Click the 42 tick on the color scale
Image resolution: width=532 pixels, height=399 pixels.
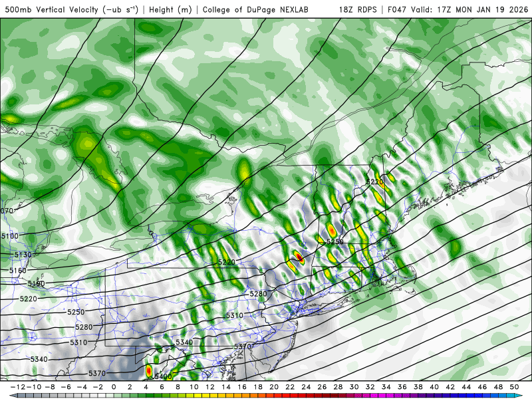click(x=450, y=387)
